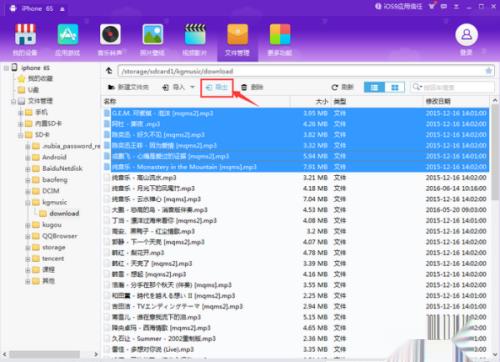This screenshot has width=500, height=362.
Task: Select the kugou folder icon
Action: click(36, 225)
